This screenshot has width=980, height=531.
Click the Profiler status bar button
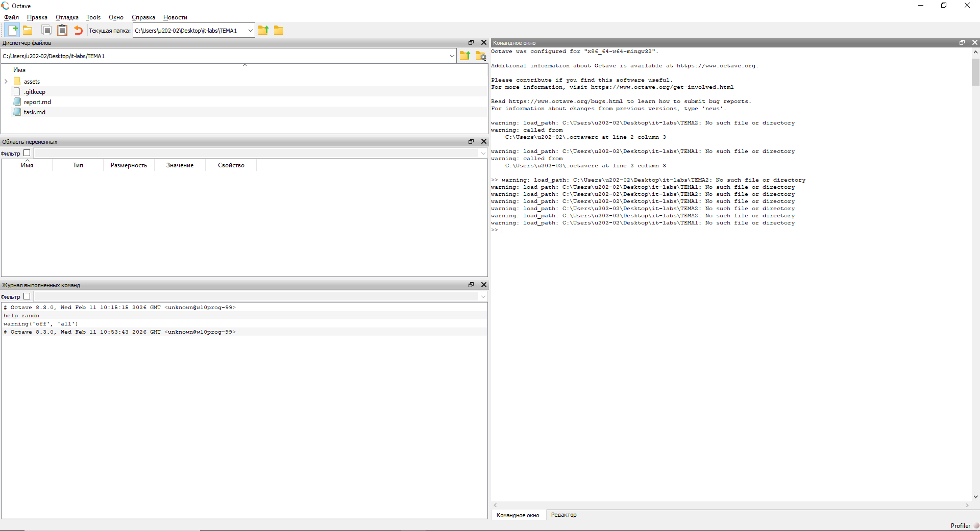click(x=960, y=526)
